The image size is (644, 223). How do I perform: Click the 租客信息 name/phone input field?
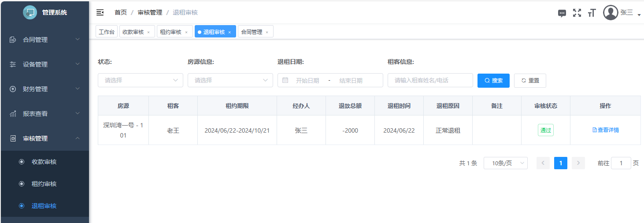430,80
